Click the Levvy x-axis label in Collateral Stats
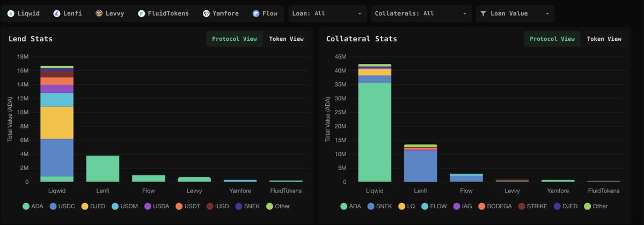 click(x=512, y=191)
